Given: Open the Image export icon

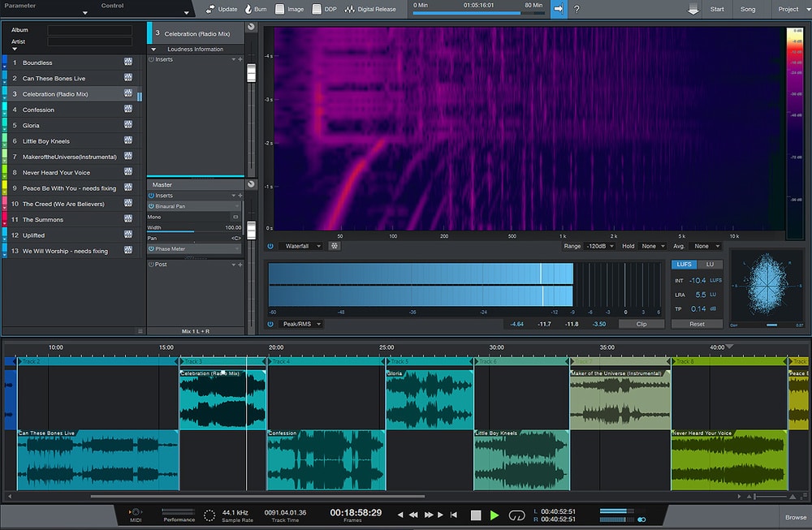Looking at the screenshot, I should click(x=279, y=9).
